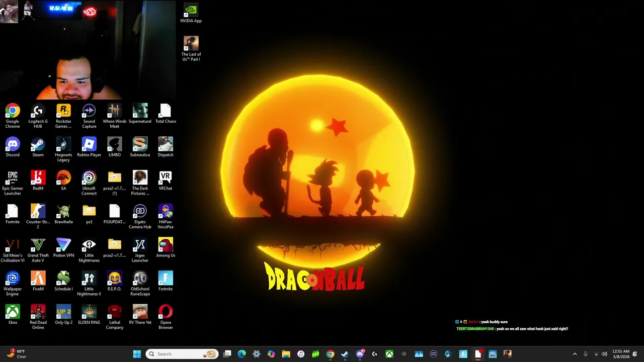Viewport: 644px width, 362px height.
Task: Launch Grand Theft Auto V shortcut
Action: (38, 250)
